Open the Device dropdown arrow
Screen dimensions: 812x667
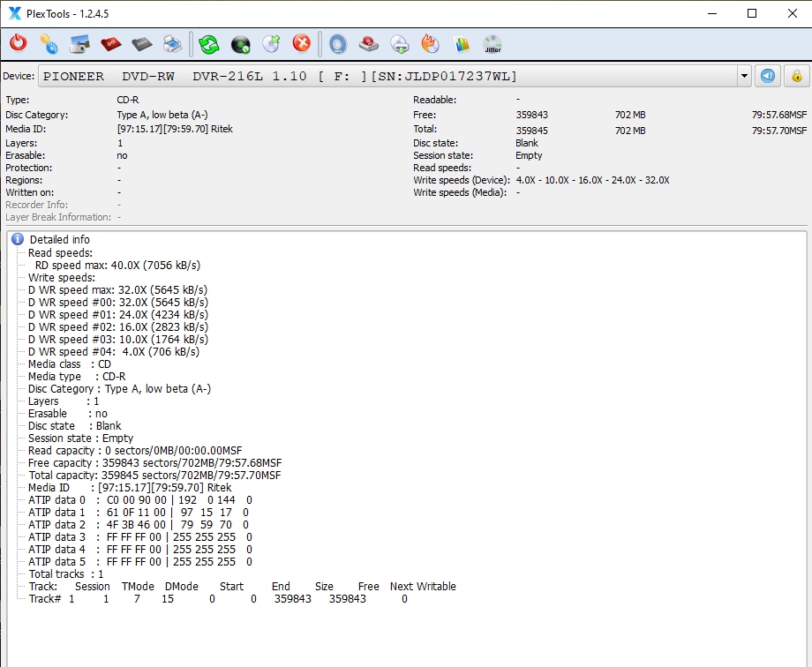744,76
